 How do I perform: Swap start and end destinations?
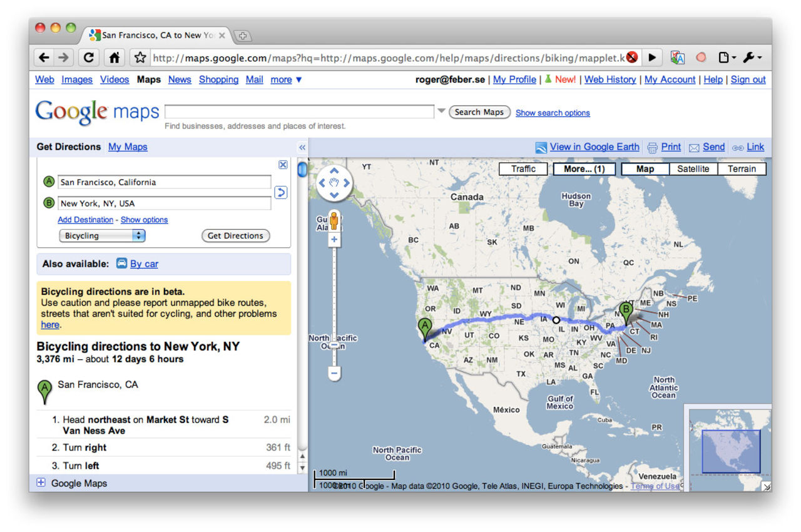point(281,192)
